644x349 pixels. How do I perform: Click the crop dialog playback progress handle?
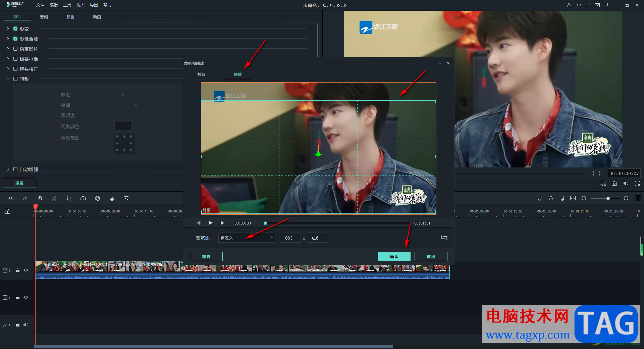265,223
